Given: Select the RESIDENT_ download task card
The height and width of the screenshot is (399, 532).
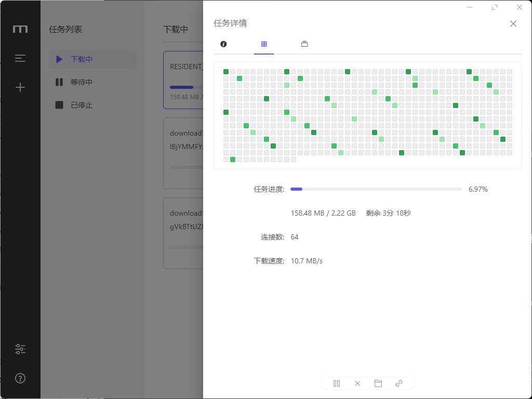Looking at the screenshot, I should [x=183, y=79].
